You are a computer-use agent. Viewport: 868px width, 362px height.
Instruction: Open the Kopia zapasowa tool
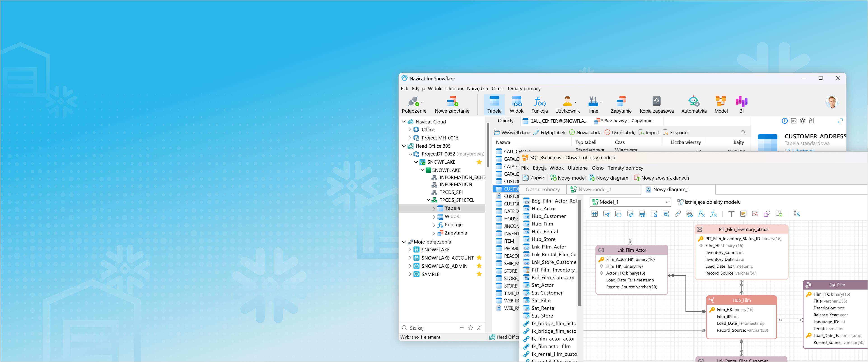coord(656,105)
